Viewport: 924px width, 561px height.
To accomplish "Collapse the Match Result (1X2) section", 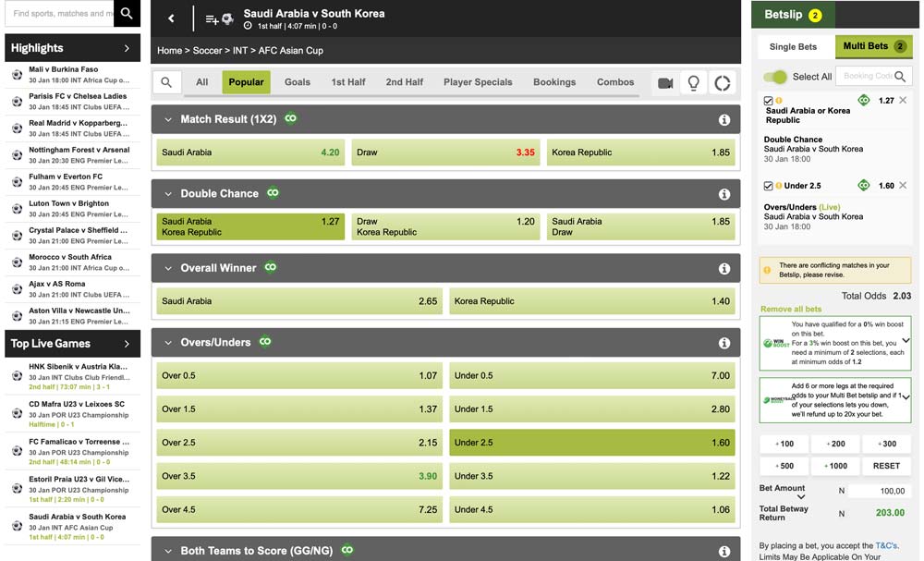I will [168, 119].
